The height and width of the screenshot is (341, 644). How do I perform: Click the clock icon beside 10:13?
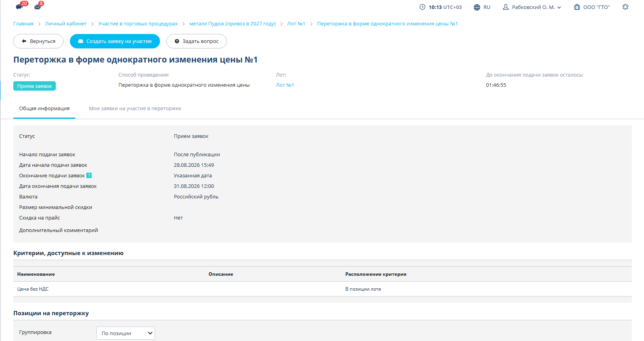click(x=422, y=7)
